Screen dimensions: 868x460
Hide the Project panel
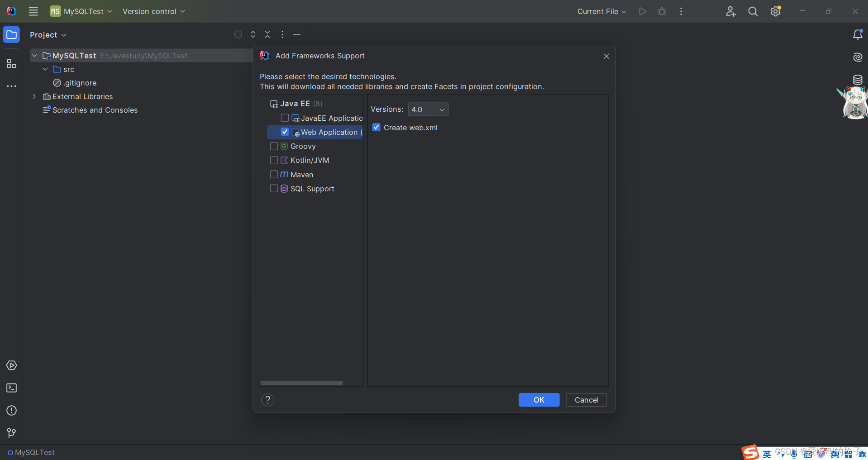297,34
